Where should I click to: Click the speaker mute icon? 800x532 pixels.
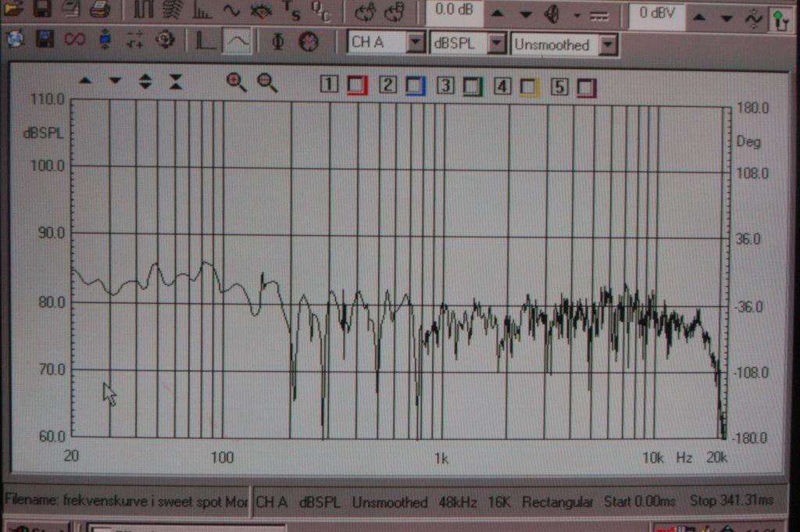552,14
